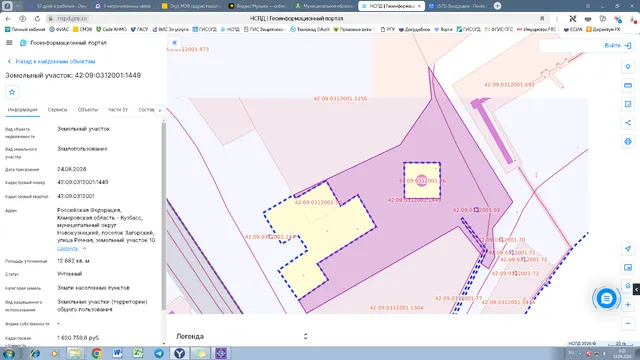Viewport: 640px width, 360px height.
Task: Select the area selection tool icon
Action: (x=628, y=104)
